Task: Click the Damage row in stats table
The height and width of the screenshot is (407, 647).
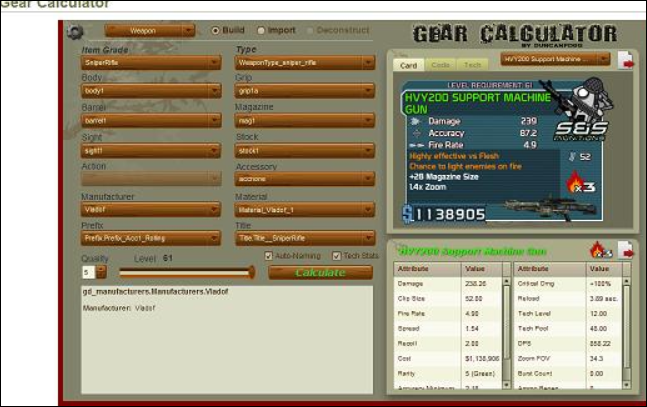Action: [448, 284]
